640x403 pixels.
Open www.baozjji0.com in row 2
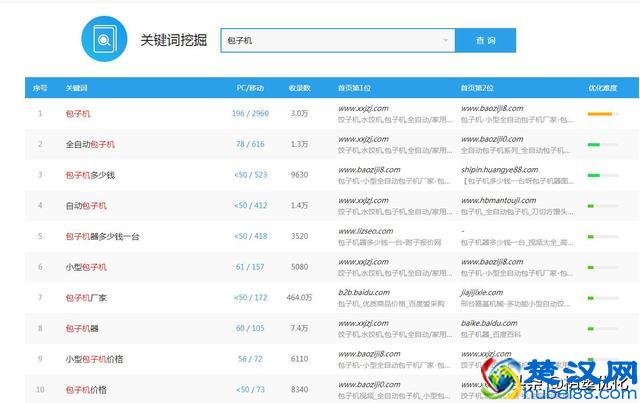[492, 139]
